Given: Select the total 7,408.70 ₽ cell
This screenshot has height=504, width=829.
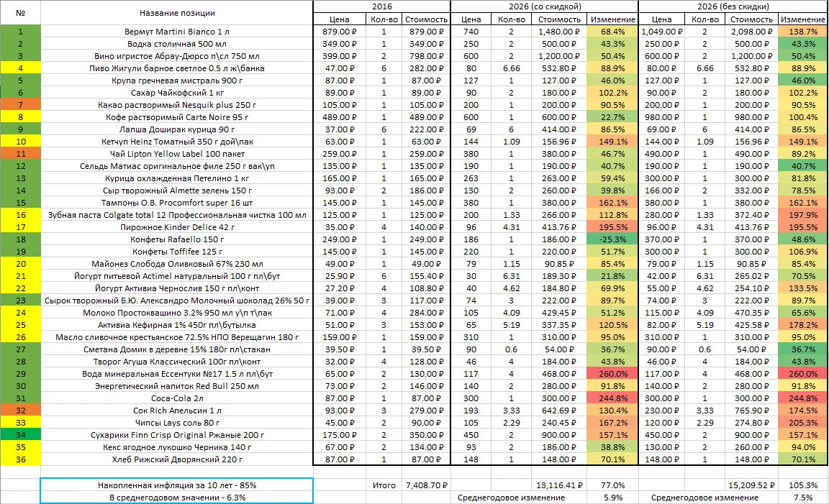Looking at the screenshot, I should pos(426,485).
